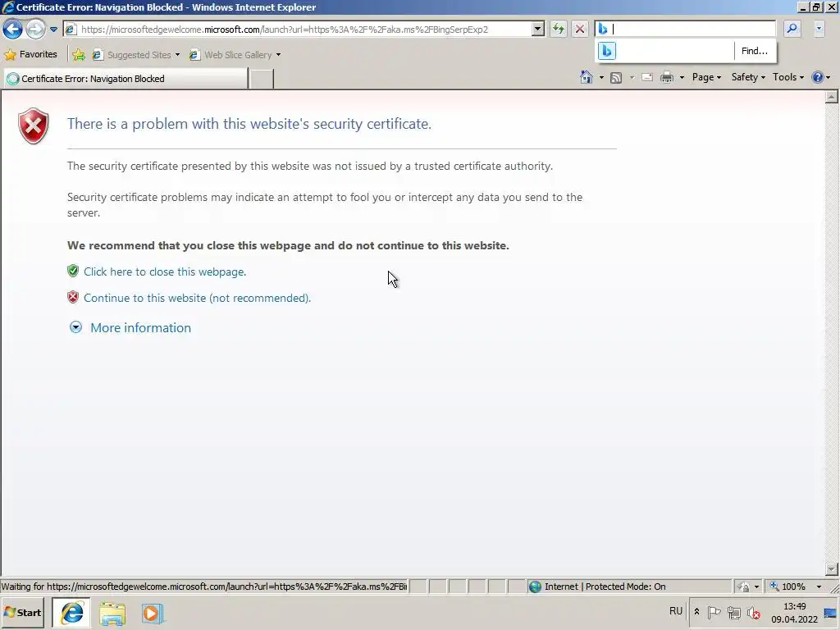
Task: Expand the zoom level dropdown arrow
Action: click(x=819, y=587)
